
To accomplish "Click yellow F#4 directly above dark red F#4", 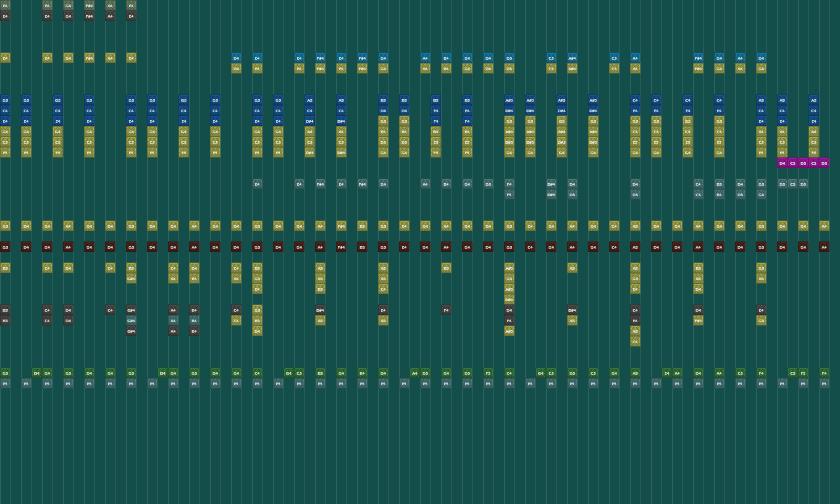I will click(341, 226).
